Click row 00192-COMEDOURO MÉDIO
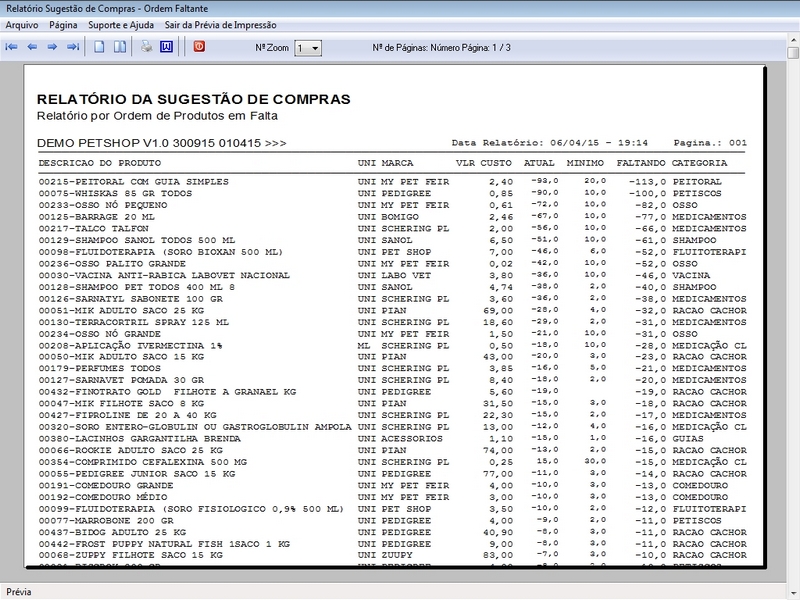Image resolution: width=800 pixels, height=600 pixels. pyautogui.click(x=392, y=497)
